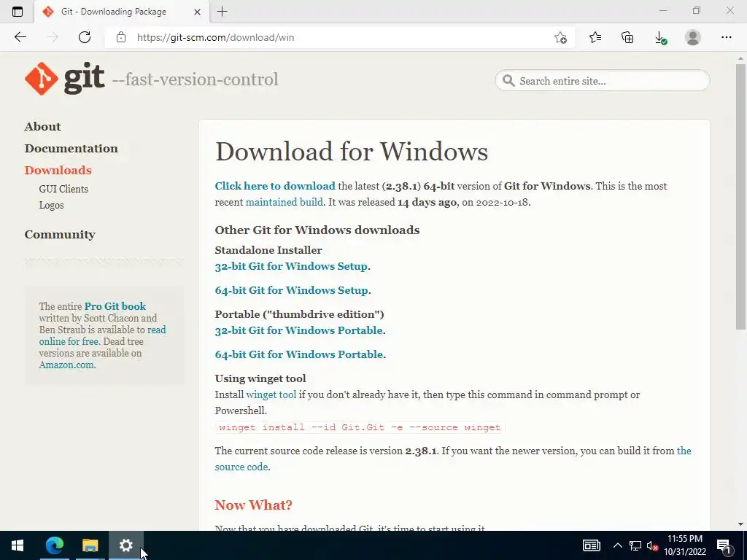Download 32-bit Git for Windows Setup

coord(291,266)
